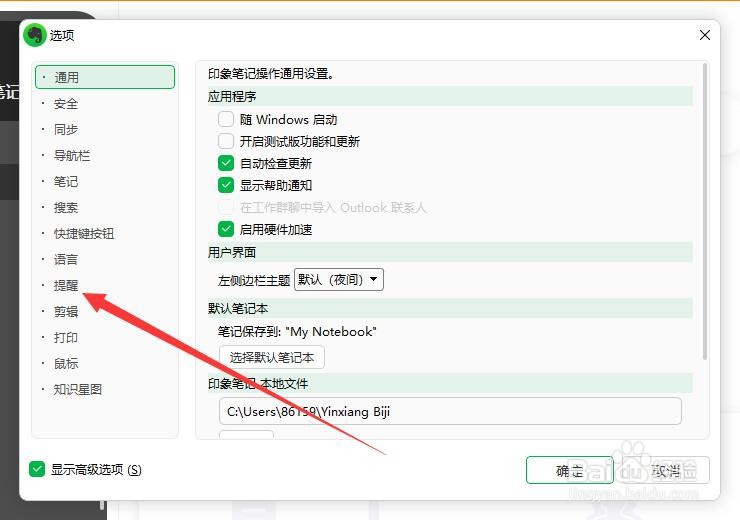This screenshot has height=520, width=740.
Task: Uncheck 自动检查更新
Action: click(x=226, y=163)
